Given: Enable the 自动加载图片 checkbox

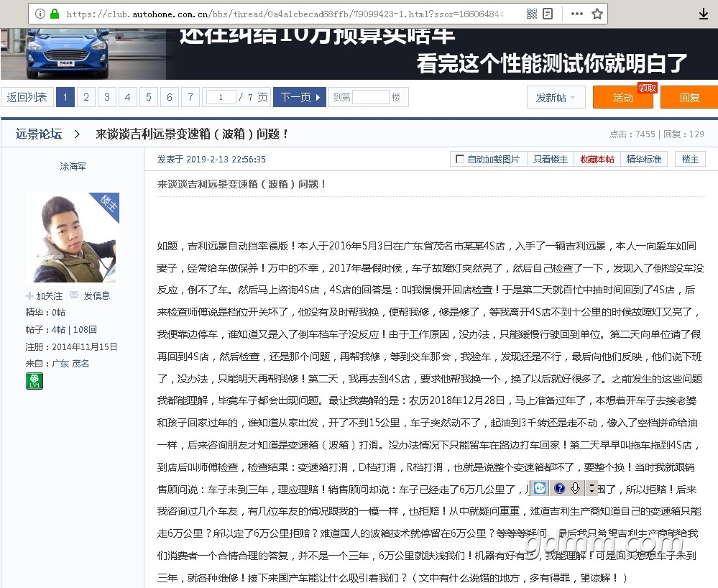Looking at the screenshot, I should click(460, 159).
